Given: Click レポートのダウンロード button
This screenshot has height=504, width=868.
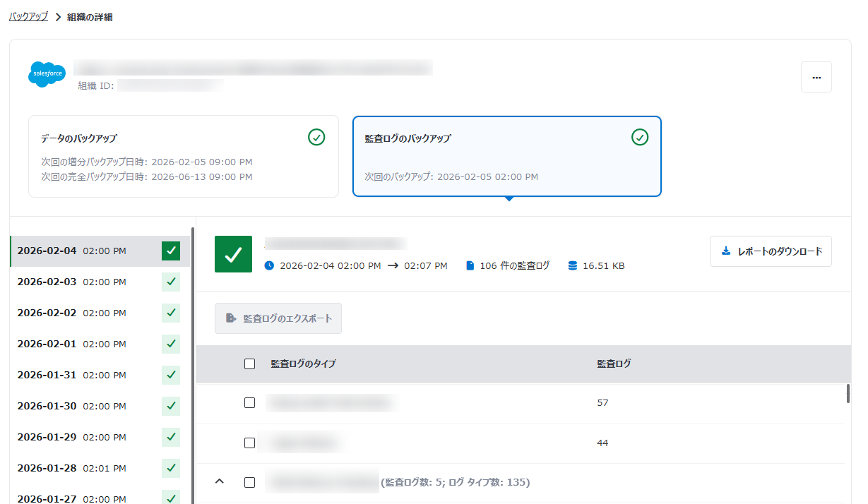Looking at the screenshot, I should [x=771, y=251].
